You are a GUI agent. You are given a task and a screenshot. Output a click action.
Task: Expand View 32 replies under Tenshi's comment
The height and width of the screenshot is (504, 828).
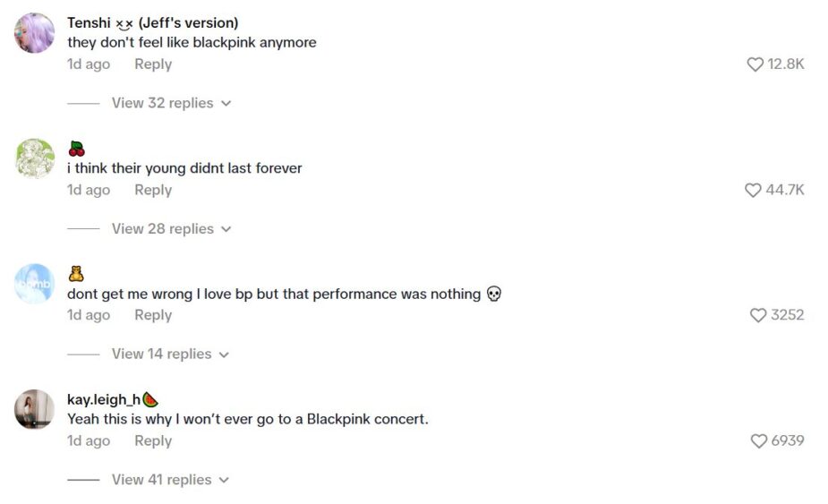(x=171, y=103)
